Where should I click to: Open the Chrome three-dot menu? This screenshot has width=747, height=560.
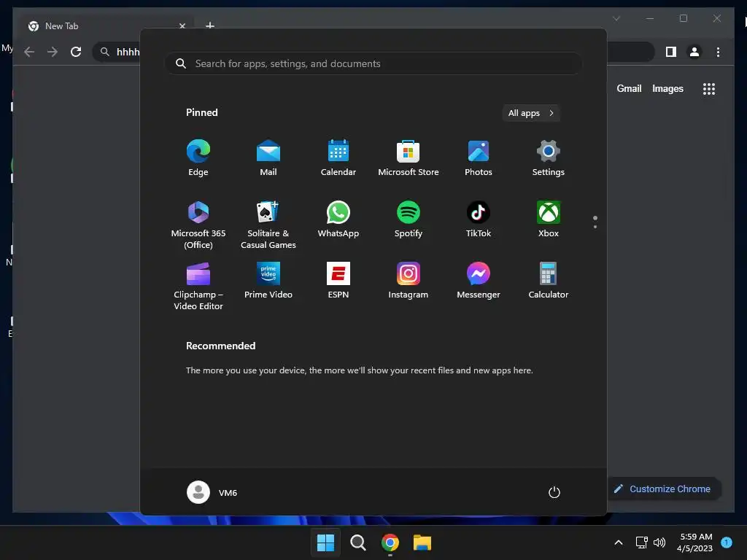[718, 52]
